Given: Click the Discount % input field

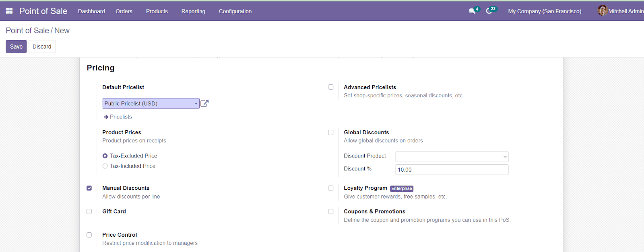Looking at the screenshot, I should [452, 170].
